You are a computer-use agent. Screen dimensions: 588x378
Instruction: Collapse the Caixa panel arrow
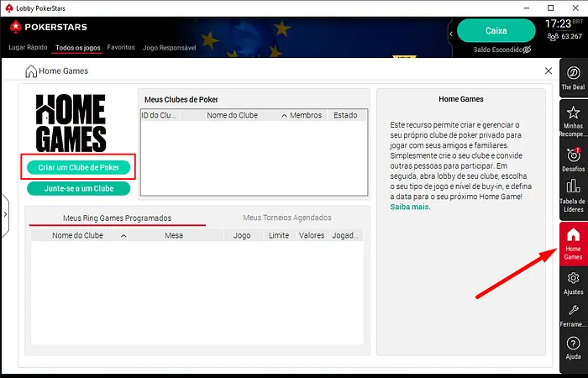click(x=451, y=34)
